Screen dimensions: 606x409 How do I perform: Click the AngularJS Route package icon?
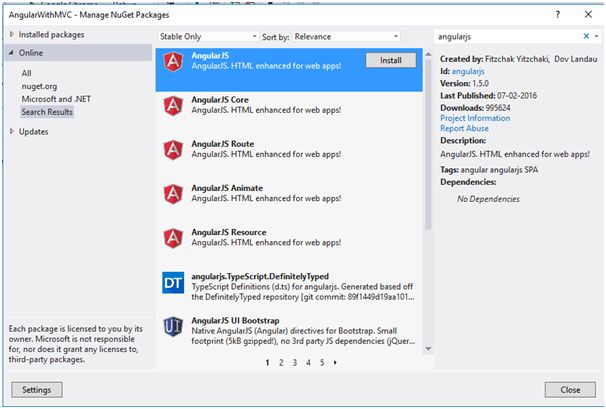173,150
